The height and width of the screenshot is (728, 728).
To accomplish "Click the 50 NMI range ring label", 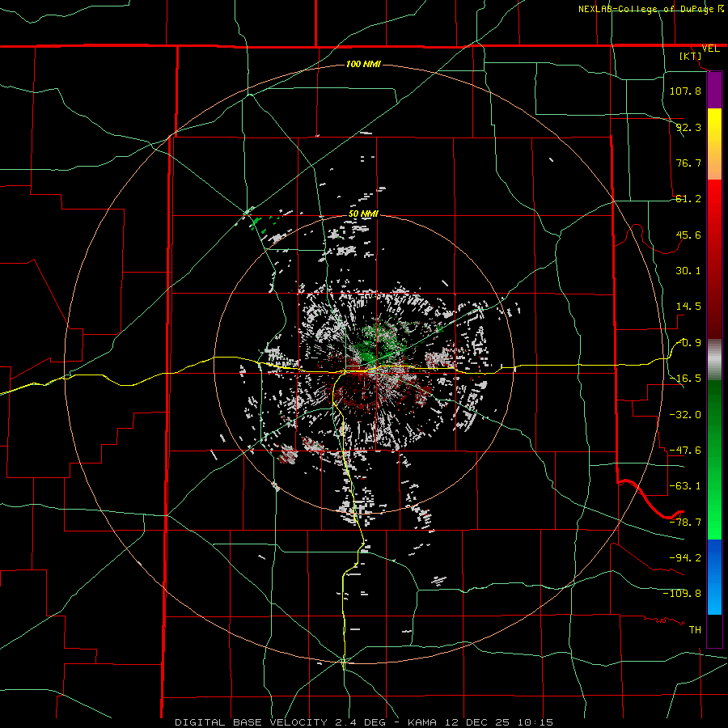I will [x=363, y=214].
